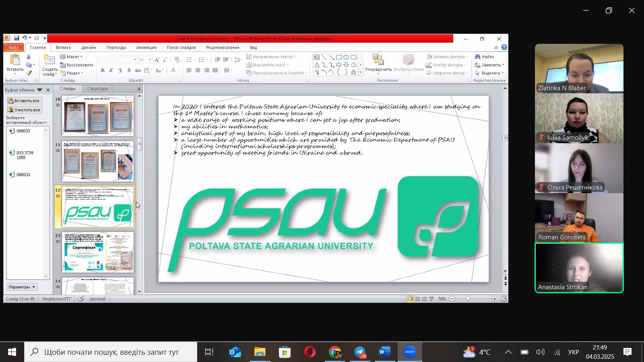Open Параметры dropdown in clipboard pane
The height and width of the screenshot is (362, 644).
click(x=22, y=287)
